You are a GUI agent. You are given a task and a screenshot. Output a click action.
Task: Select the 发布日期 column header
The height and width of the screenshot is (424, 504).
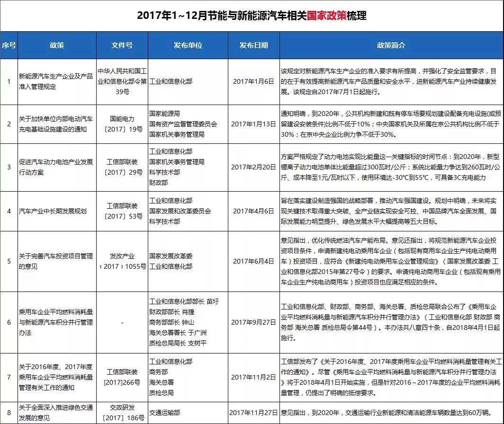(253, 45)
